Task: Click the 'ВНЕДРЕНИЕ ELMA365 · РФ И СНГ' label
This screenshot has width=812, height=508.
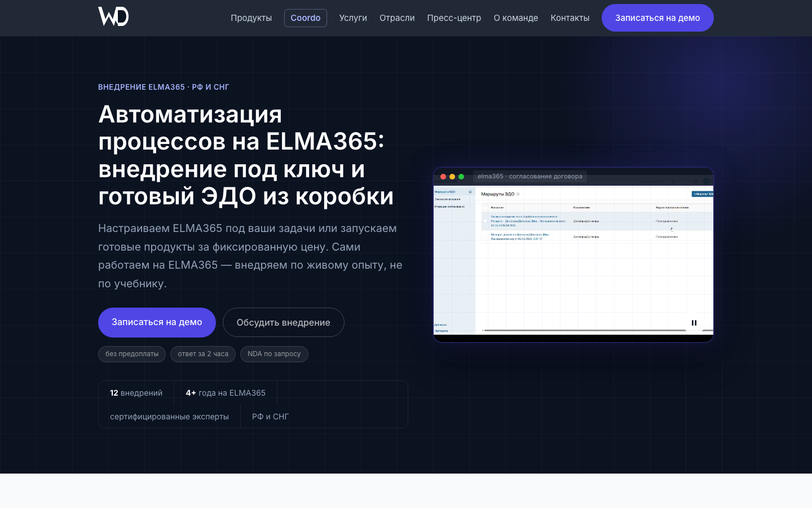Action: click(164, 87)
